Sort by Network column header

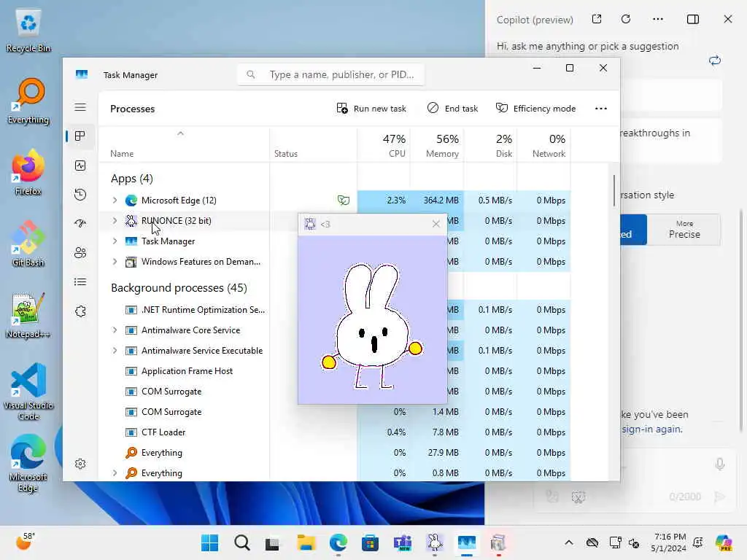[x=544, y=145]
